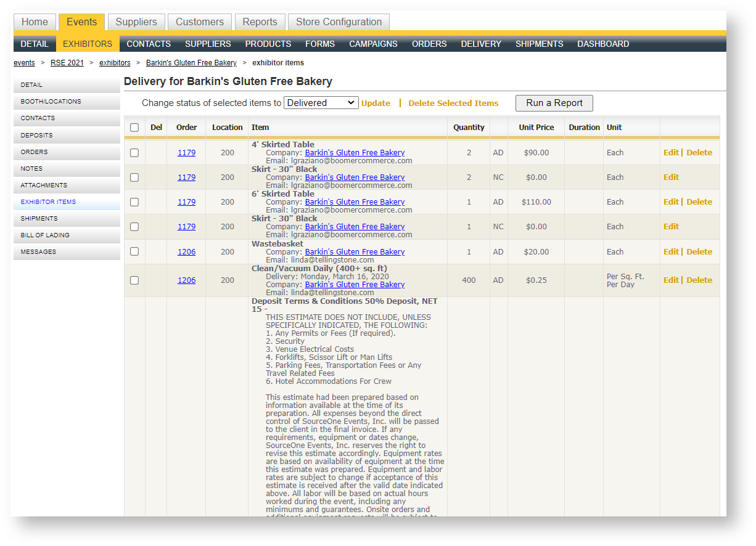Open CAMPAIGNS in the event menu bar
The width and height of the screenshot is (756, 546).
click(373, 44)
